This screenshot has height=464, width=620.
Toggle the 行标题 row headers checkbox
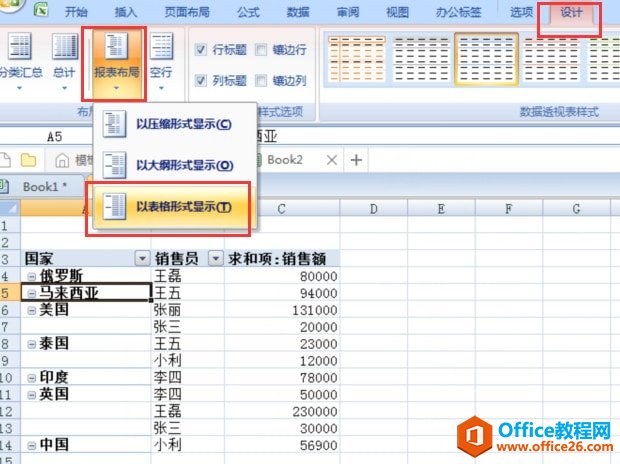(200, 50)
